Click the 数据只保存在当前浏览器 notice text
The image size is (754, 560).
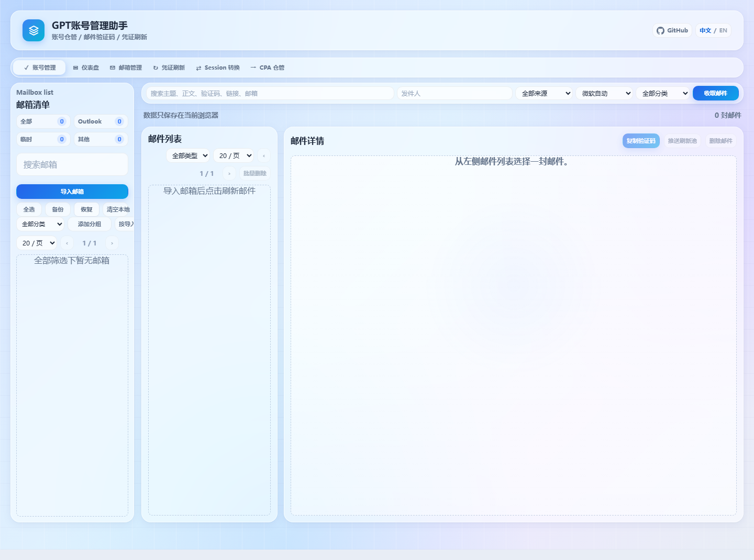tap(181, 115)
